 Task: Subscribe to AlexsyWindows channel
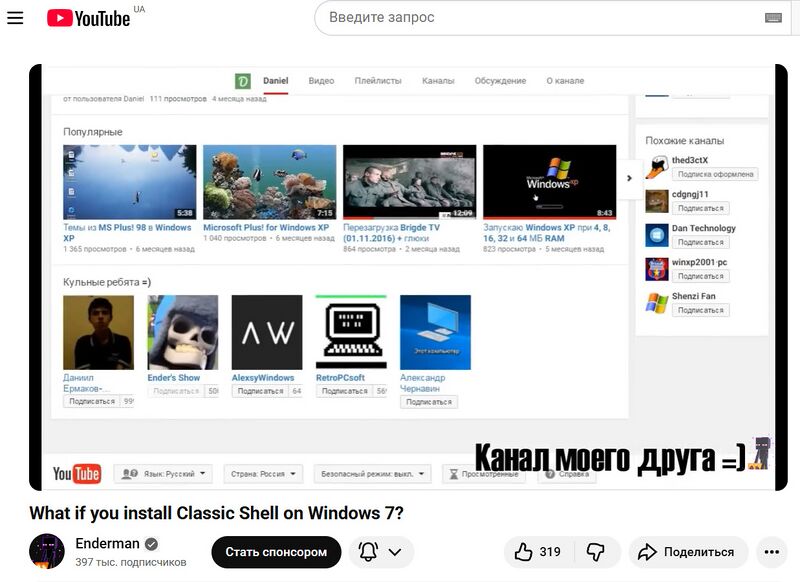coord(260,391)
